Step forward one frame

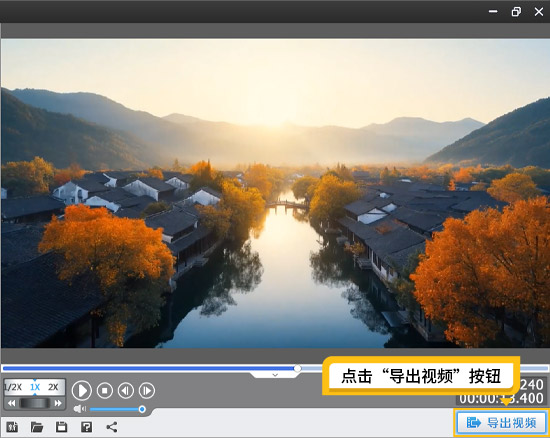pos(147,390)
